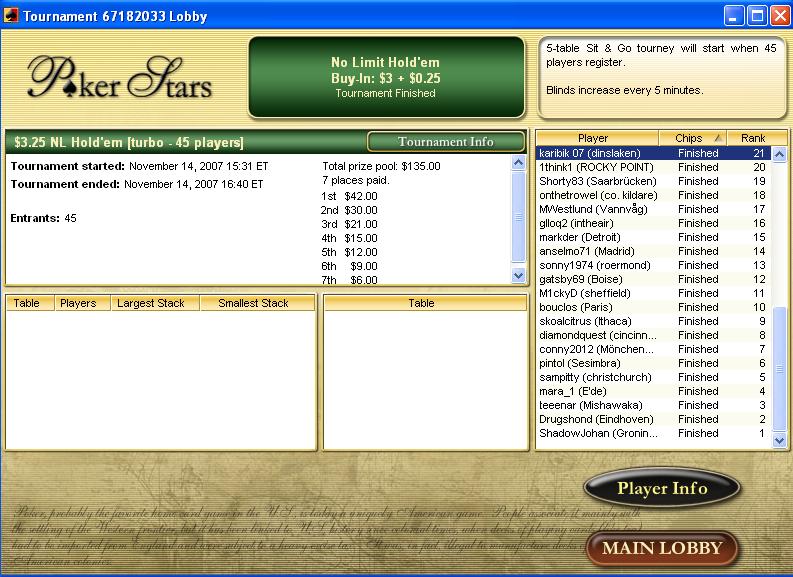
Task: Select player karibik 07 (dinslaken)
Action: click(x=653, y=153)
